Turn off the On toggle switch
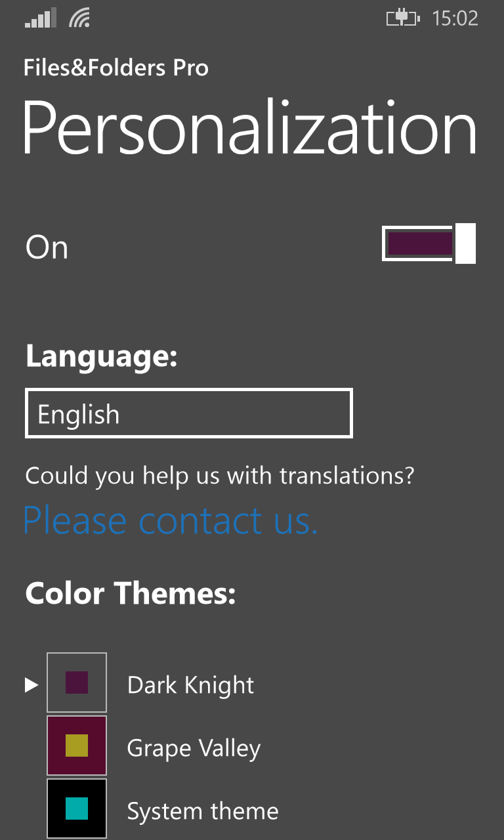The image size is (504, 840). (x=429, y=243)
